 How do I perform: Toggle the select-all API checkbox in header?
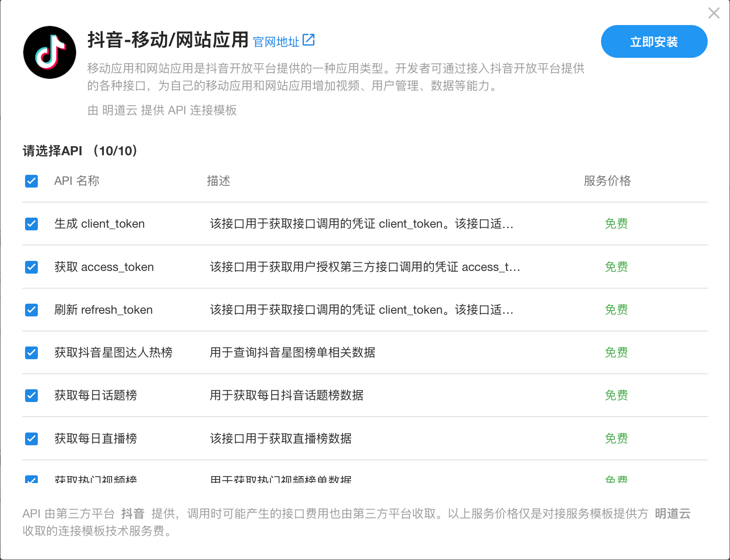tap(31, 181)
